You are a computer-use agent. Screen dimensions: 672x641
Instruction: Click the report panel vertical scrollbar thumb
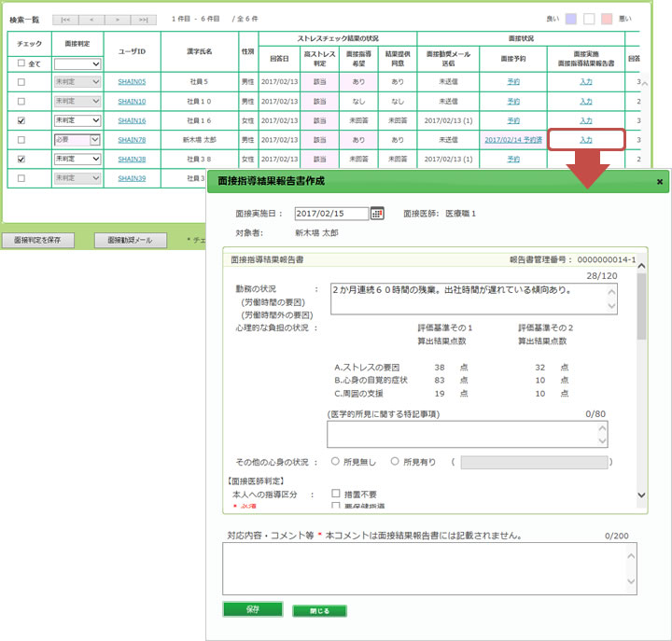pyautogui.click(x=641, y=306)
